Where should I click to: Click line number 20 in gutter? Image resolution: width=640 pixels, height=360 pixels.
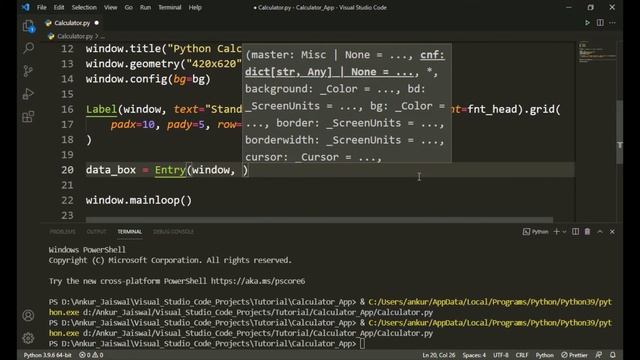point(67,170)
